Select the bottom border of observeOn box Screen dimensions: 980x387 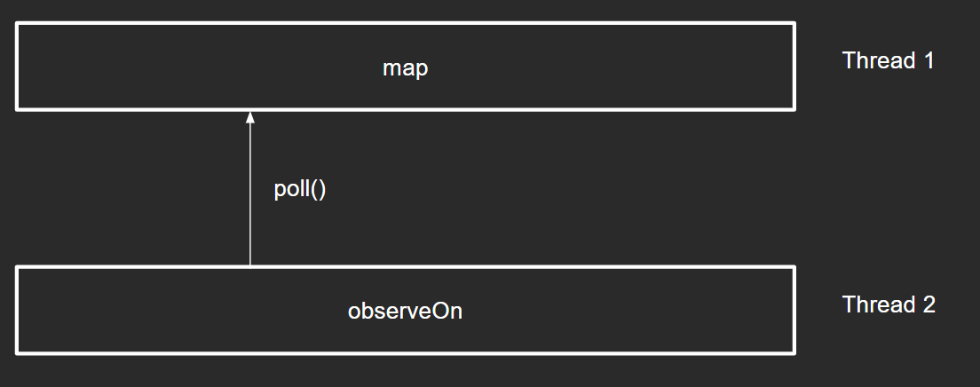(405, 353)
